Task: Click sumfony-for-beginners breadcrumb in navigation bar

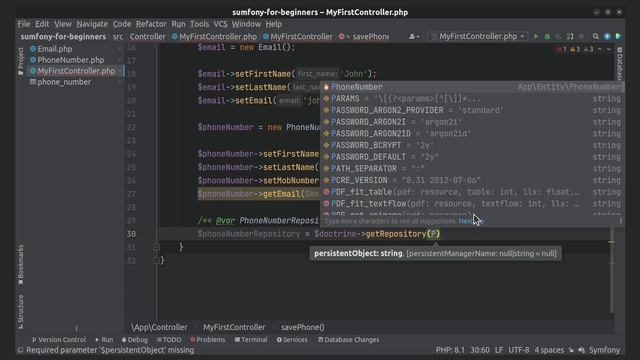Action: [63, 36]
